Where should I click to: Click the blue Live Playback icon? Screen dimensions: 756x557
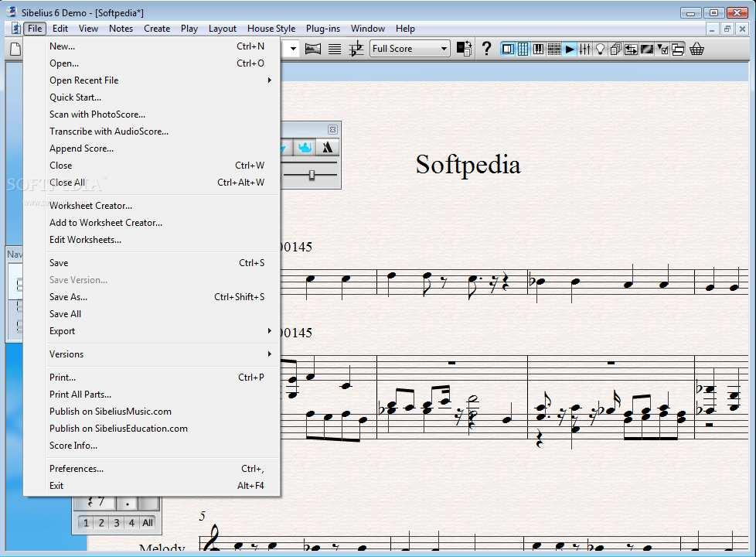[305, 147]
